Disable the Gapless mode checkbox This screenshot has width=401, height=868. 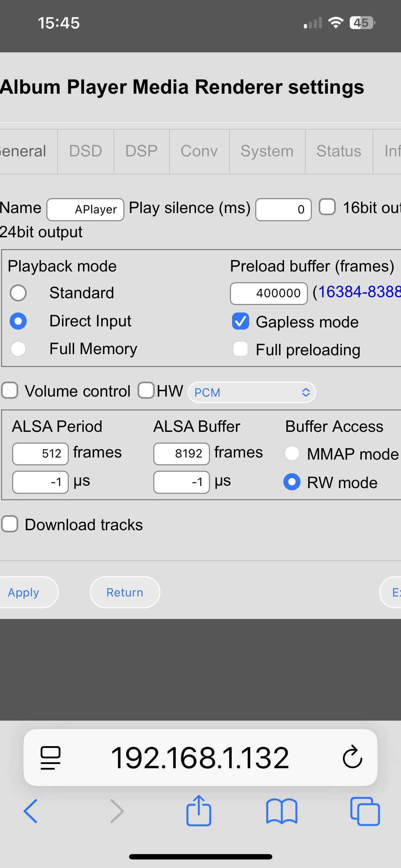241,321
